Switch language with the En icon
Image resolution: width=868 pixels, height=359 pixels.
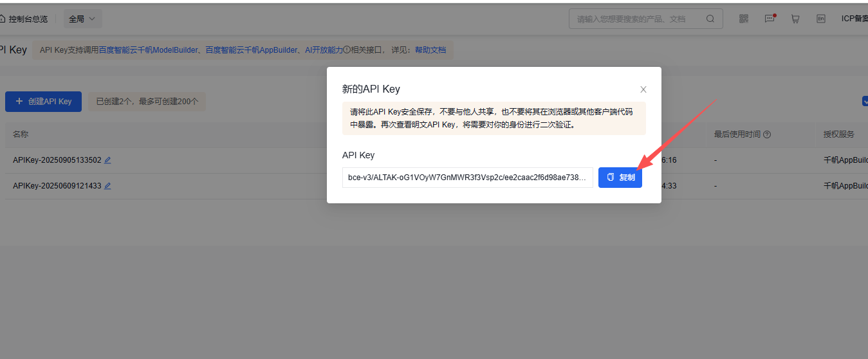point(821,19)
